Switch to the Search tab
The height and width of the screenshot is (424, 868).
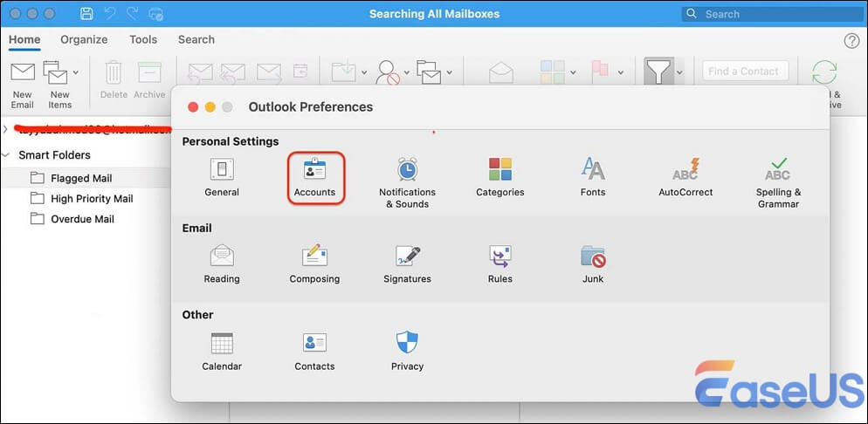(x=196, y=40)
